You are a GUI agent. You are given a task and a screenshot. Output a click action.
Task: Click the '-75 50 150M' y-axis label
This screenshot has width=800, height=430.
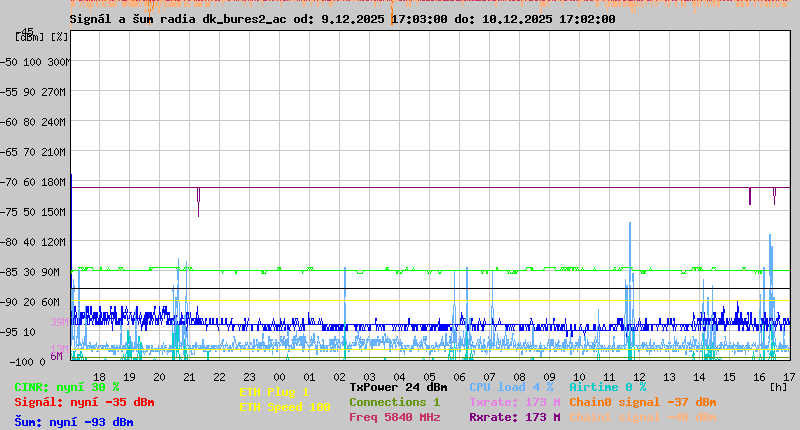(x=33, y=212)
